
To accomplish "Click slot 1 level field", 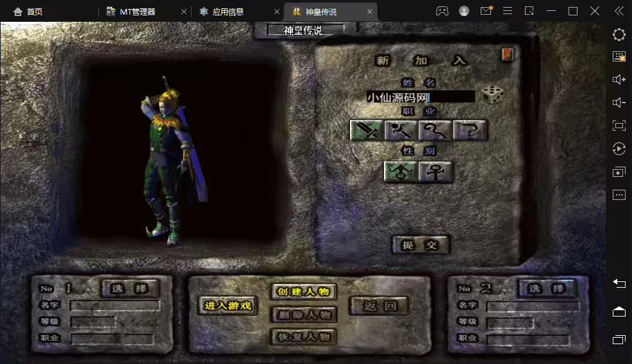I will click(x=93, y=322).
